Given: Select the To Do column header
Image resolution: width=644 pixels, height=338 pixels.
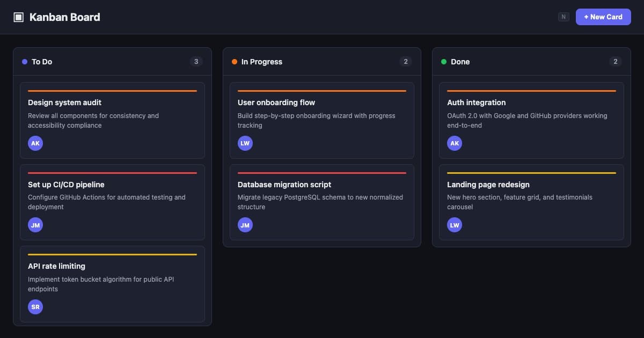Looking at the screenshot, I should pyautogui.click(x=113, y=62).
